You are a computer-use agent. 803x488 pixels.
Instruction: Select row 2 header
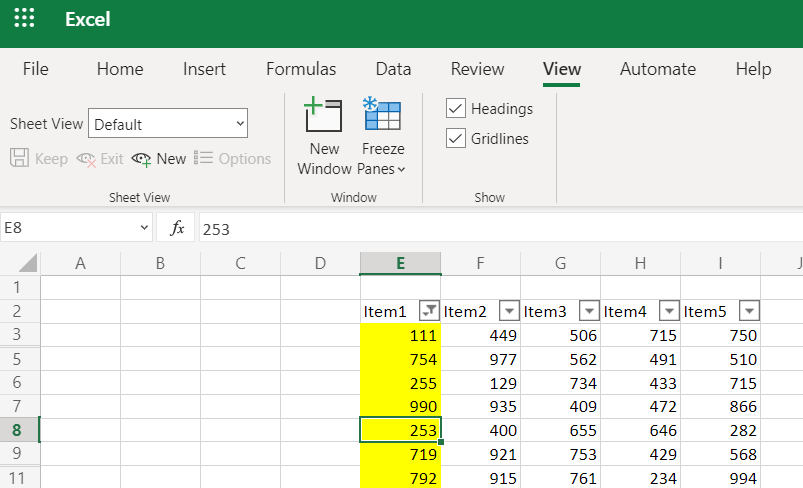point(19,311)
